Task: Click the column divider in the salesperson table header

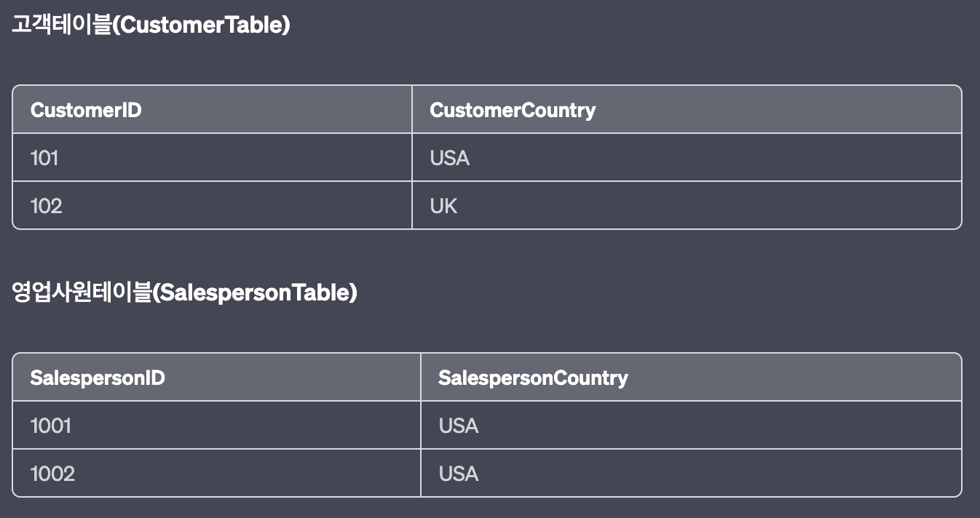Action: click(x=421, y=378)
